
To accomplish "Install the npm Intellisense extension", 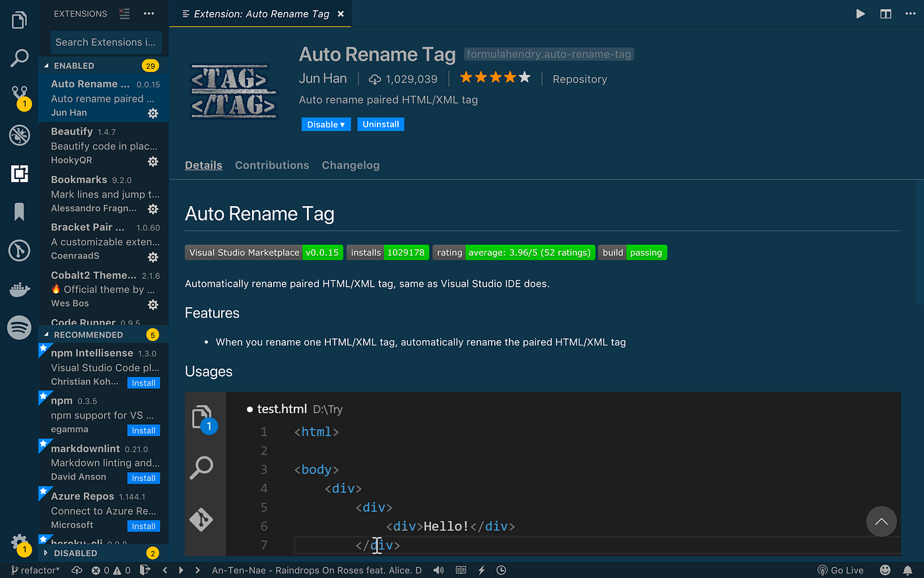I will coord(143,382).
